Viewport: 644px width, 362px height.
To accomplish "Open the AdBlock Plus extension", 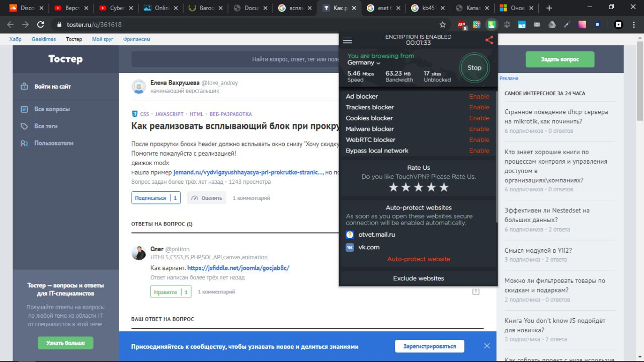I will point(462,24).
